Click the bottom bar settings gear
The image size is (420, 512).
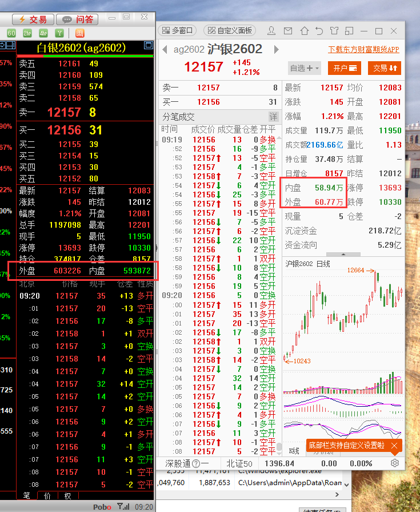(395, 463)
